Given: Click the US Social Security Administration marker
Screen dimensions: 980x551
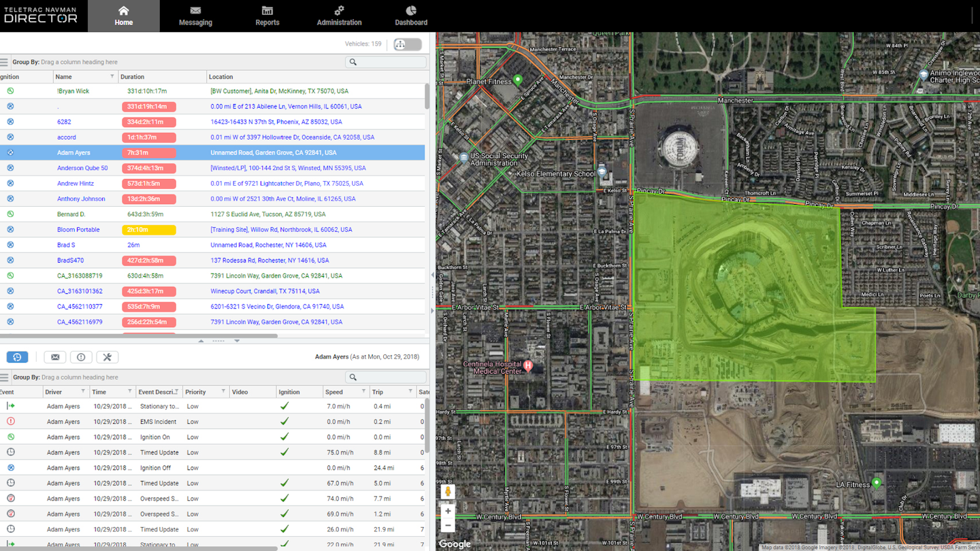Looking at the screenshot, I should coord(463,158).
